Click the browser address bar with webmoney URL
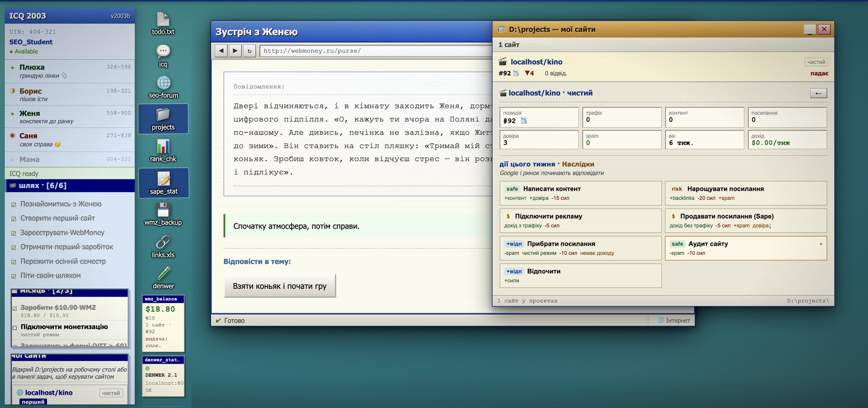 click(x=375, y=51)
